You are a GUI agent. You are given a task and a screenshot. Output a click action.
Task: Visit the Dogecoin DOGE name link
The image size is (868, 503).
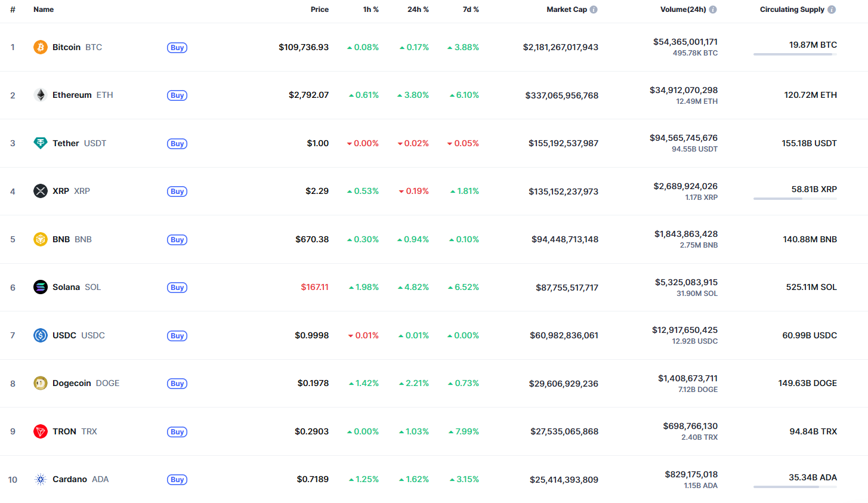pyautogui.click(x=86, y=383)
